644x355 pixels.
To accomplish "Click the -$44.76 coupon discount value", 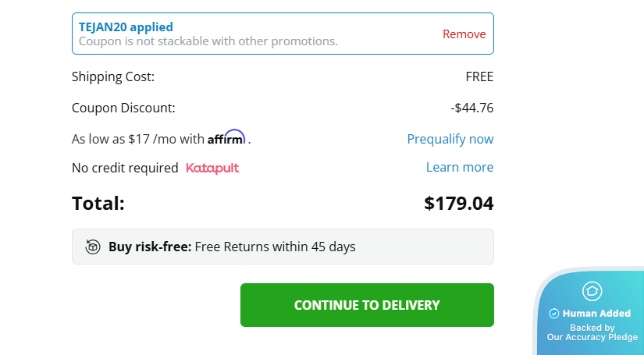I will (471, 108).
